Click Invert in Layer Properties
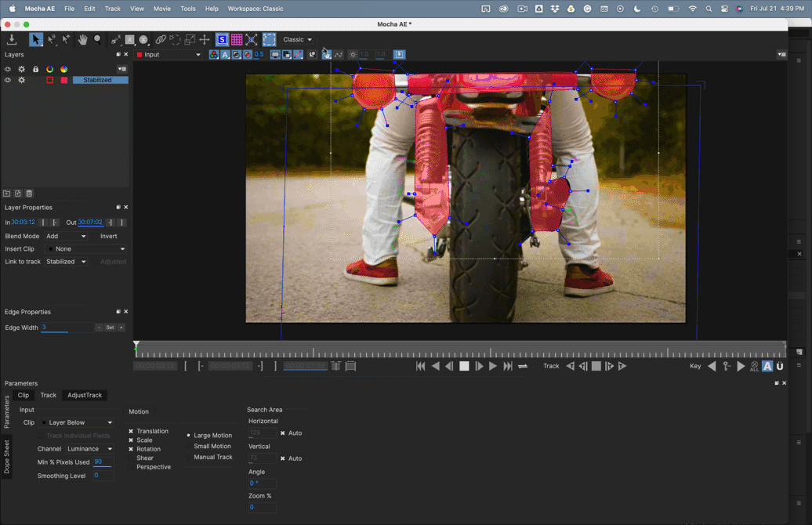This screenshot has height=525, width=812. point(109,236)
